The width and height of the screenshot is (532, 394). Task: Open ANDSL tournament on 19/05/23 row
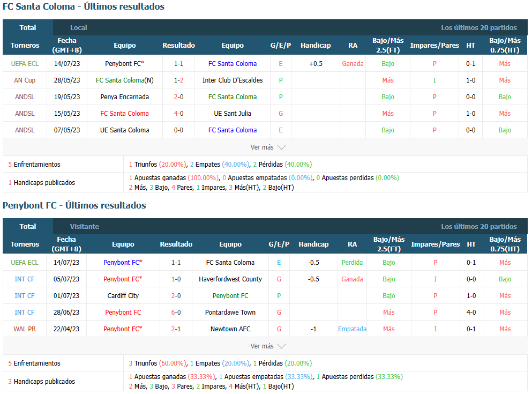click(25, 96)
